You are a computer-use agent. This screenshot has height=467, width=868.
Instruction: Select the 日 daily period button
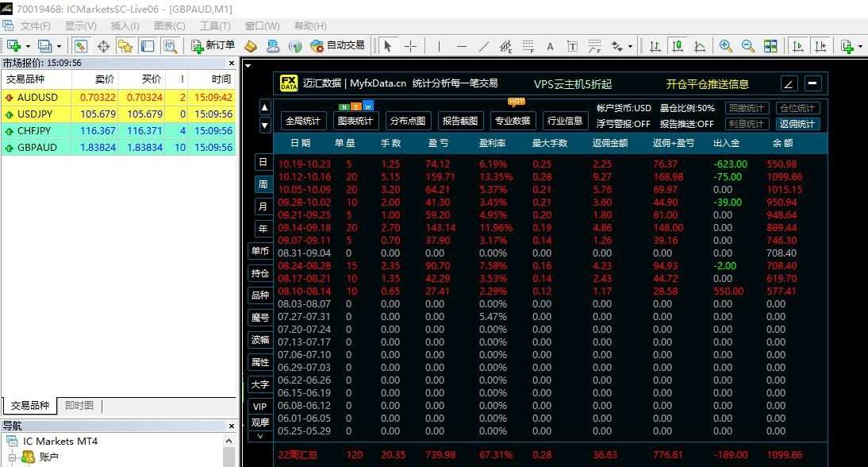tap(263, 162)
